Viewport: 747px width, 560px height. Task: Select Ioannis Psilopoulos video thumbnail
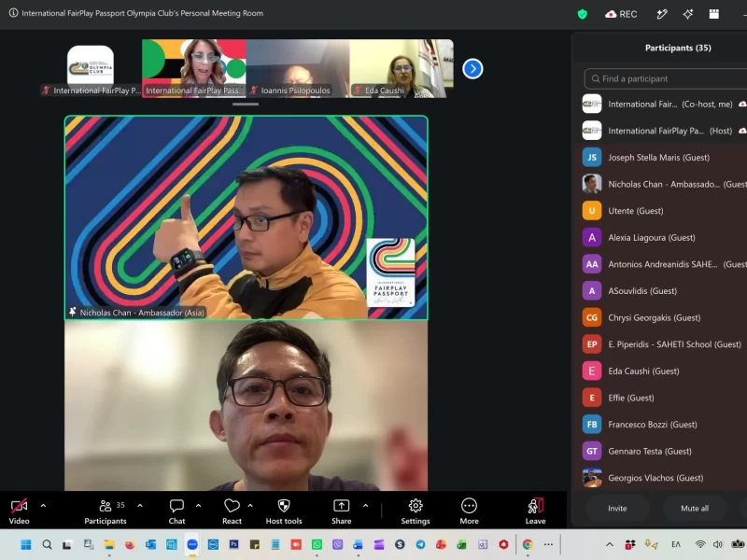click(x=298, y=68)
